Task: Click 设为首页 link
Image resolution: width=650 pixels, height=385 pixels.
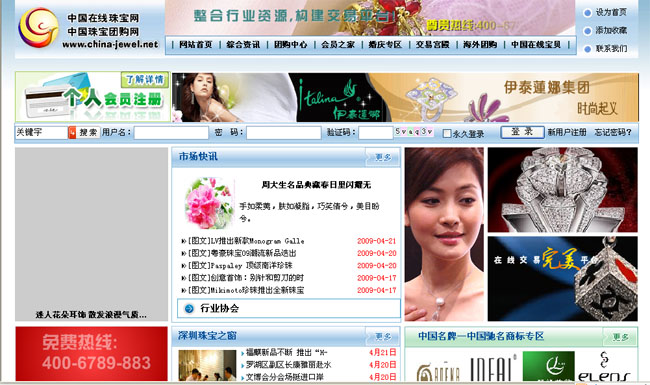Action: [611, 12]
